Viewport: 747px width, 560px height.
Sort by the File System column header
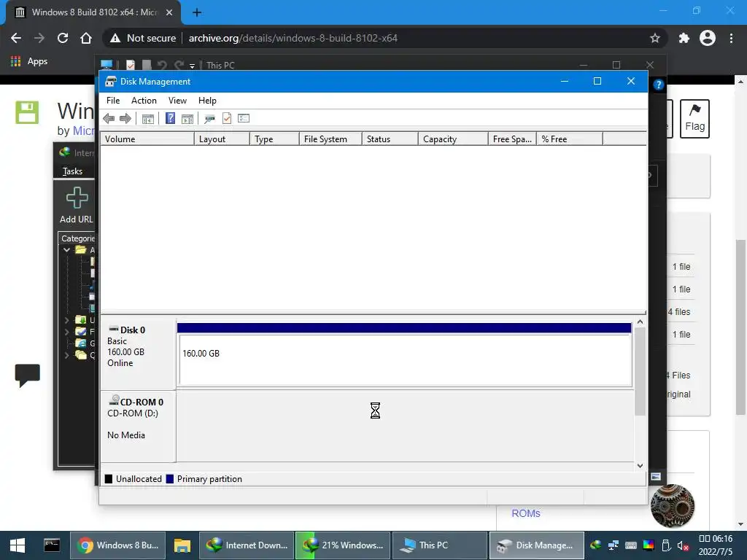pyautogui.click(x=330, y=139)
